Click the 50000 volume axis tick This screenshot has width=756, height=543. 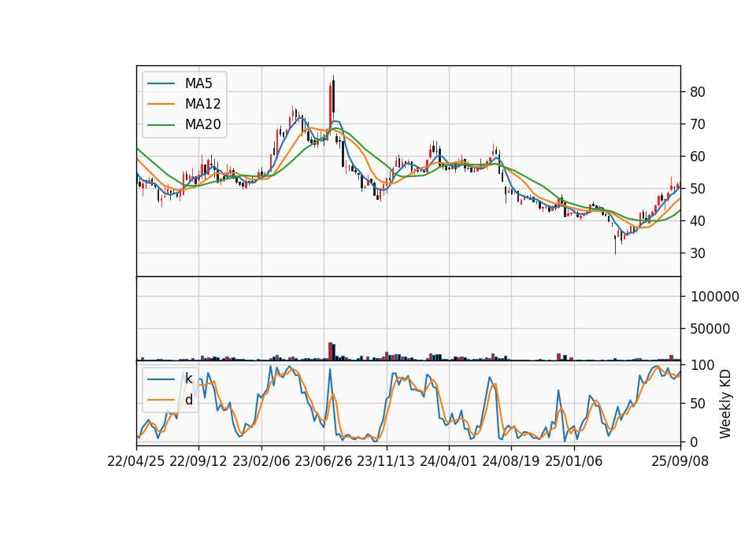coord(710,329)
